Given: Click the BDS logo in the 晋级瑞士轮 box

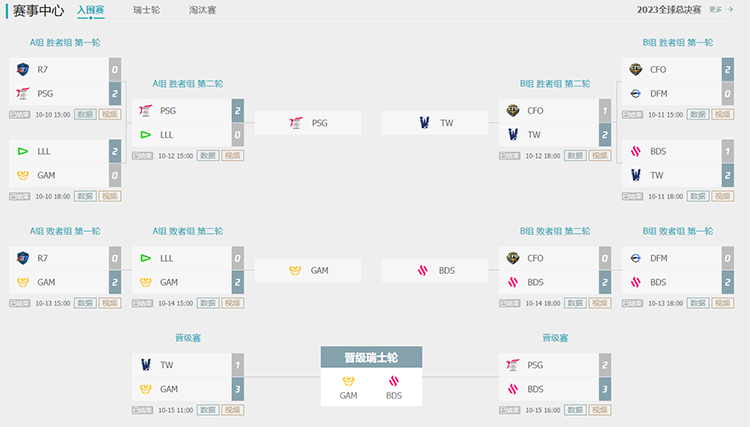Looking at the screenshot, I should pyautogui.click(x=394, y=381).
